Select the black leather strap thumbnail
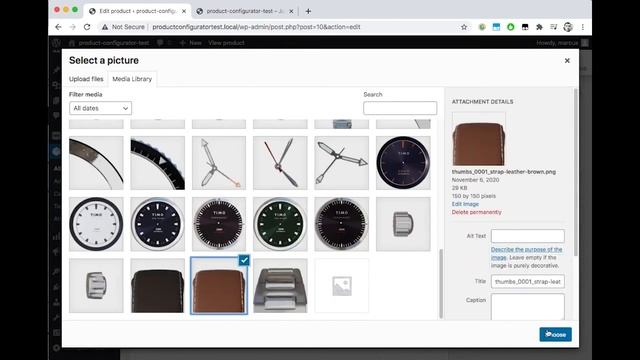 pos(158,286)
